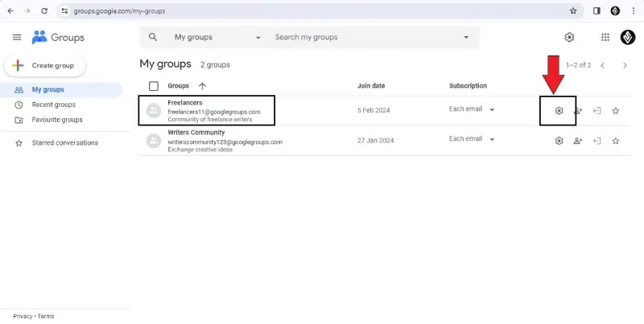
Task: Toggle the main menu hamburger
Action: pyautogui.click(x=17, y=37)
